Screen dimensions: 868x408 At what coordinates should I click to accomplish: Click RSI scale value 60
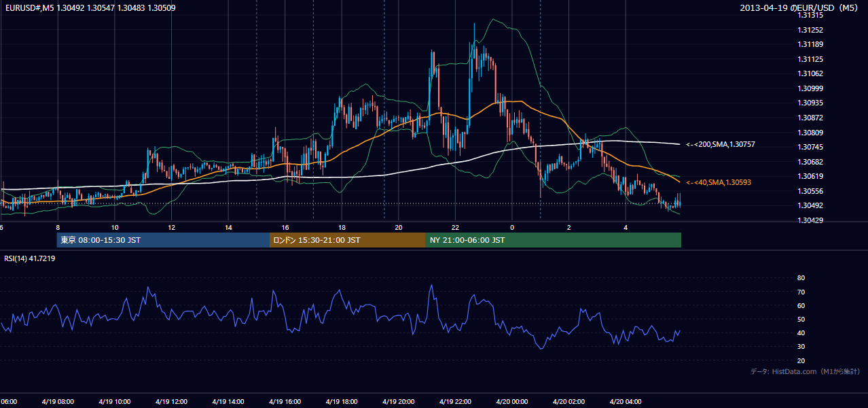801,305
